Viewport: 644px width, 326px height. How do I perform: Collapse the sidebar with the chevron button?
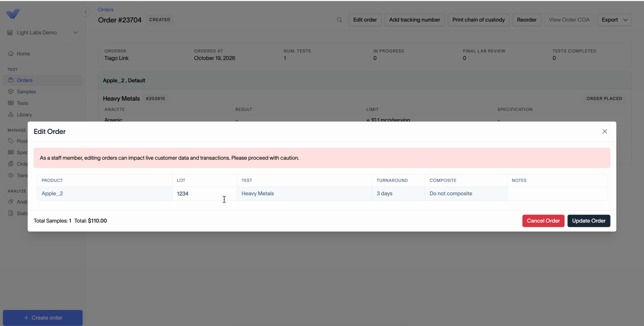86,12
